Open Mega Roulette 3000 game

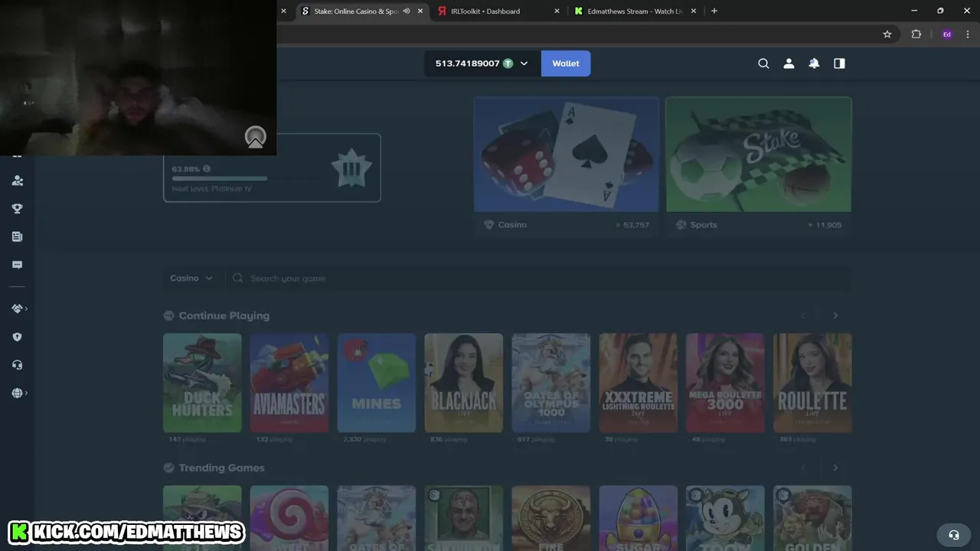point(725,383)
